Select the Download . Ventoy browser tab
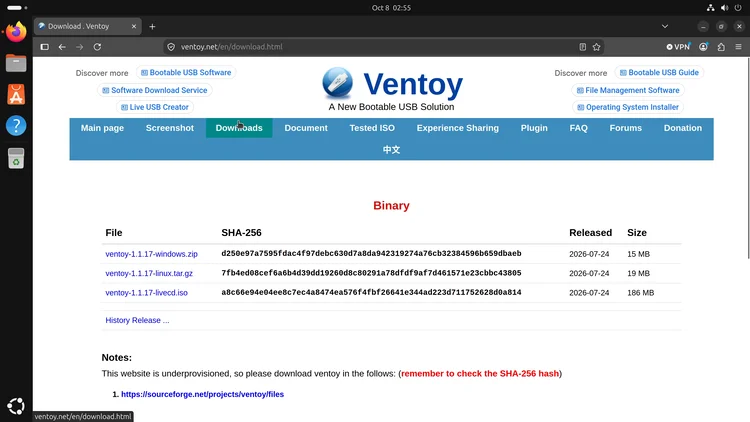750x422 pixels. point(88,26)
